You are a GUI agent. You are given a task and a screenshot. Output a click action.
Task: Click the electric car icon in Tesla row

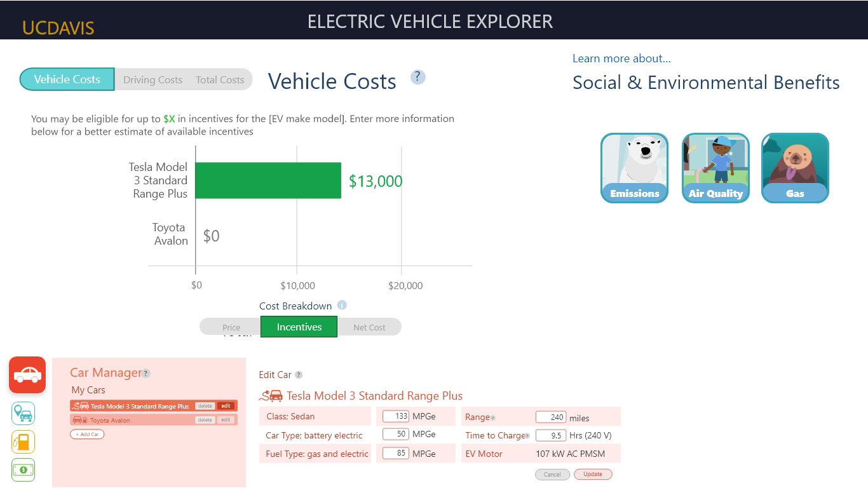click(x=81, y=406)
